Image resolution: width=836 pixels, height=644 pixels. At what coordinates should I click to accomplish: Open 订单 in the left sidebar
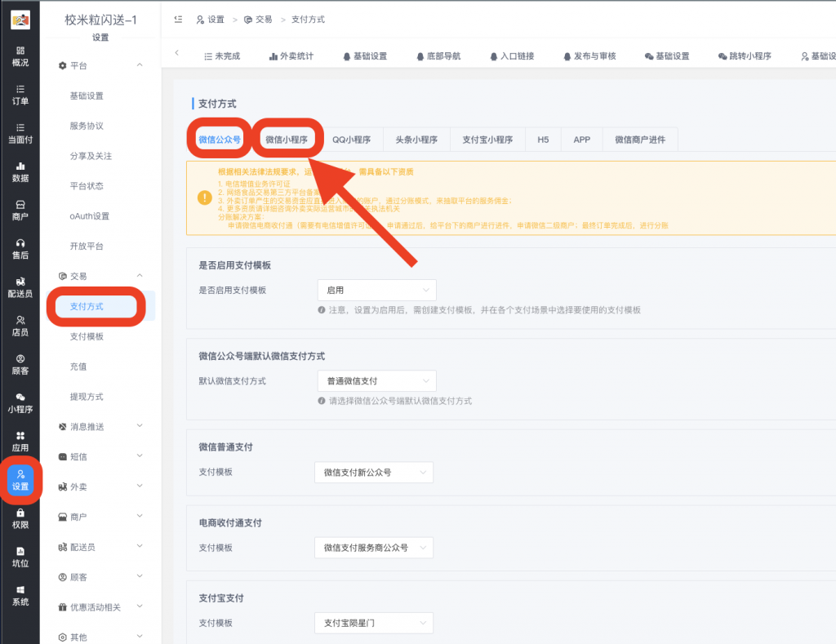click(20, 95)
